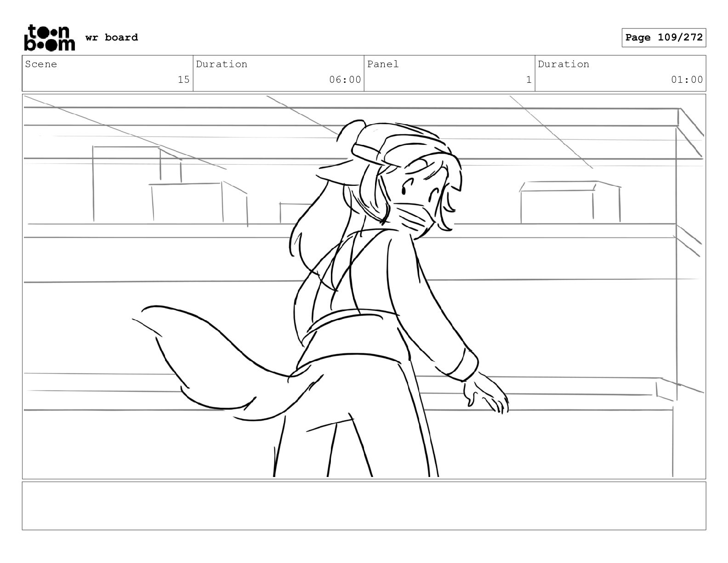Click the empty notes box below the panel
Viewport: 728px width, 563px height.
[364, 506]
